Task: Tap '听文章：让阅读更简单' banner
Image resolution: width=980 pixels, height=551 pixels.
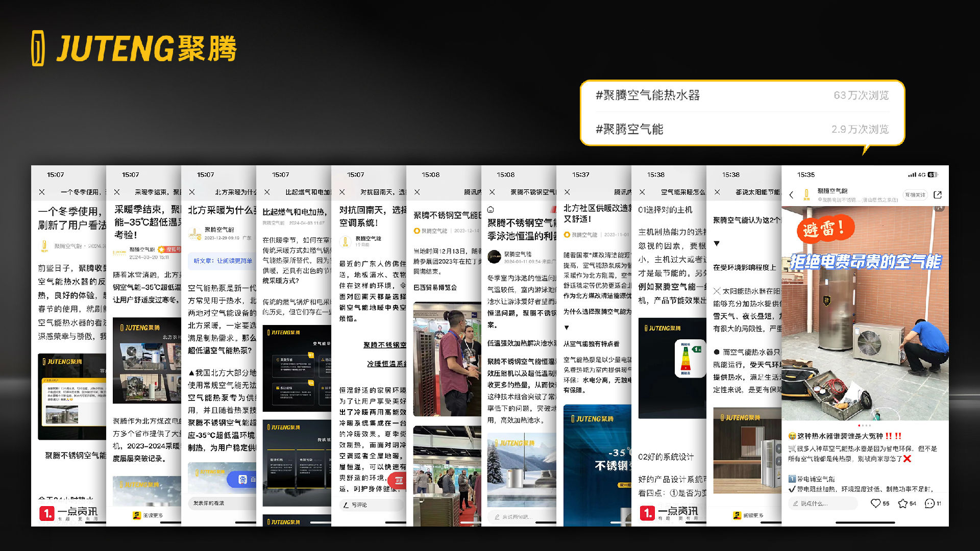Action: coord(222,261)
